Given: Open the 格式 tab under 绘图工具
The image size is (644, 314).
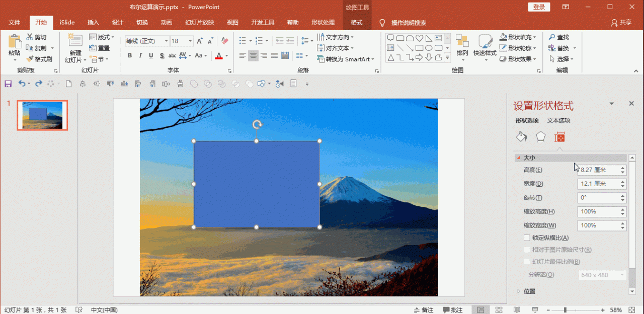Looking at the screenshot, I should tap(357, 22).
